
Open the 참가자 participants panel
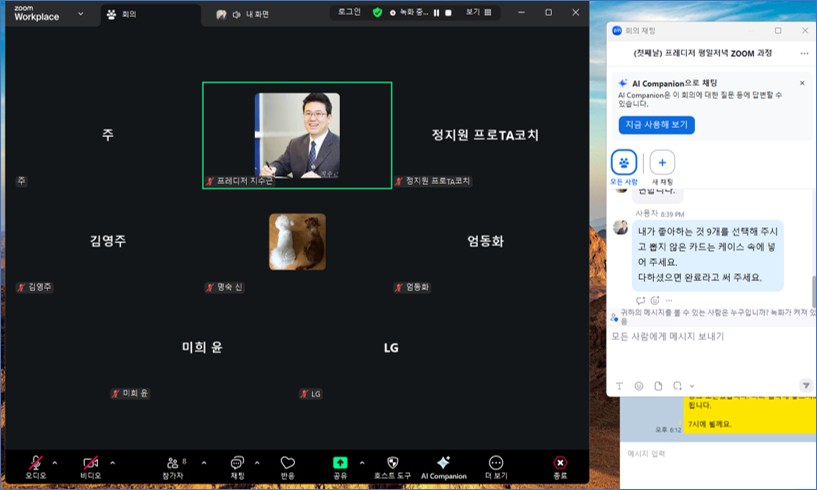[x=176, y=463]
